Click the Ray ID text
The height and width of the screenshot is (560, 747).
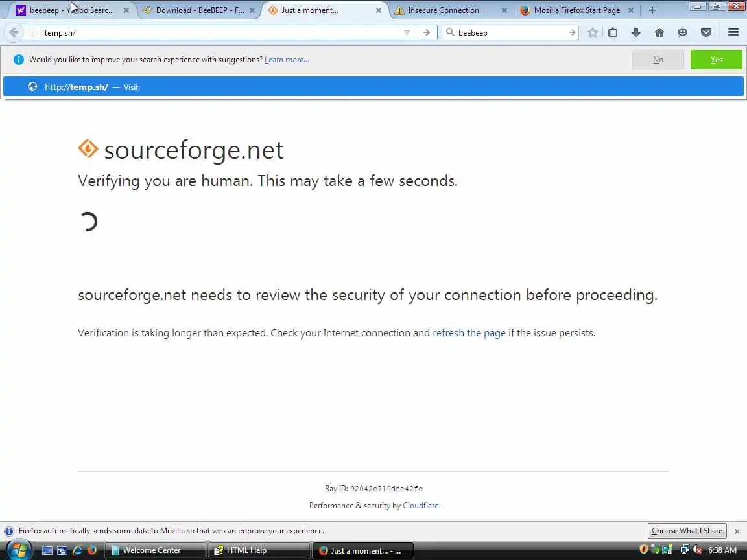373,489
